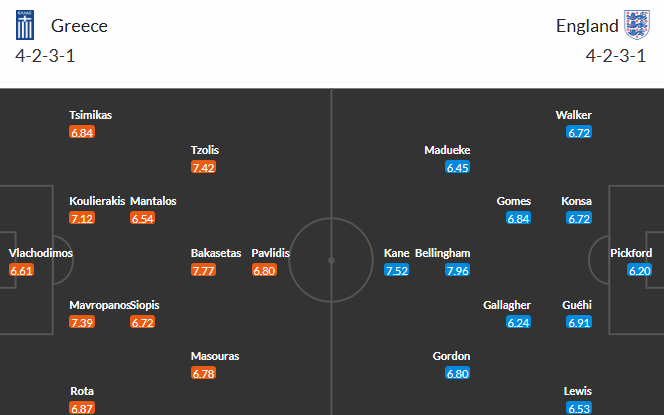Click Gallagher's 6.24 rating badge
Viewport: 664px width, 415px height.
[518, 322]
